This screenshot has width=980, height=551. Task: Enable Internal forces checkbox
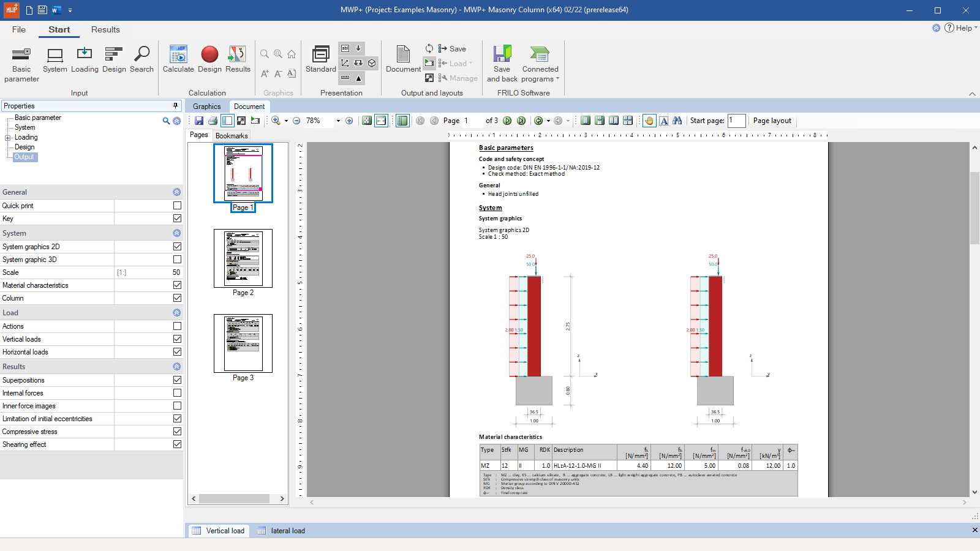177,393
